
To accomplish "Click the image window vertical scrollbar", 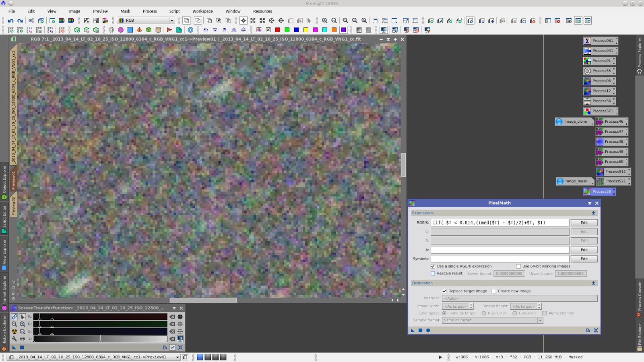I will [403, 165].
